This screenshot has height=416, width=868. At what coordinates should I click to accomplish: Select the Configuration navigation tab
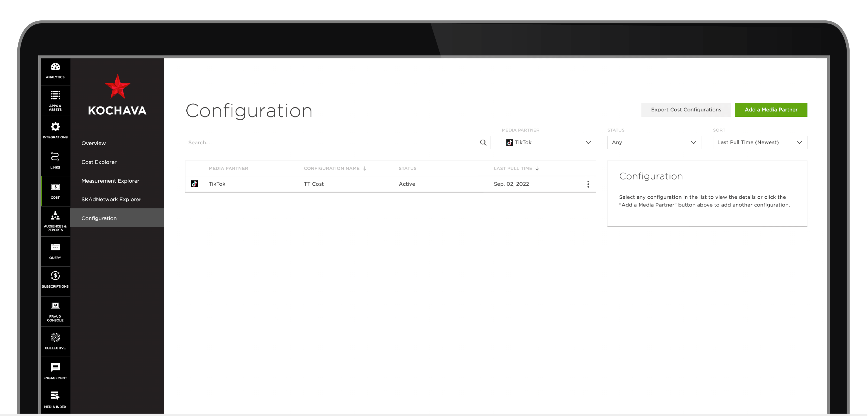tap(117, 218)
